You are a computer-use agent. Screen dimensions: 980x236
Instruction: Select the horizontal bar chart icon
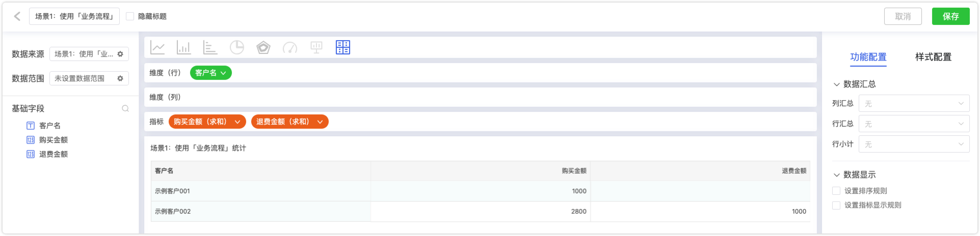pos(210,48)
